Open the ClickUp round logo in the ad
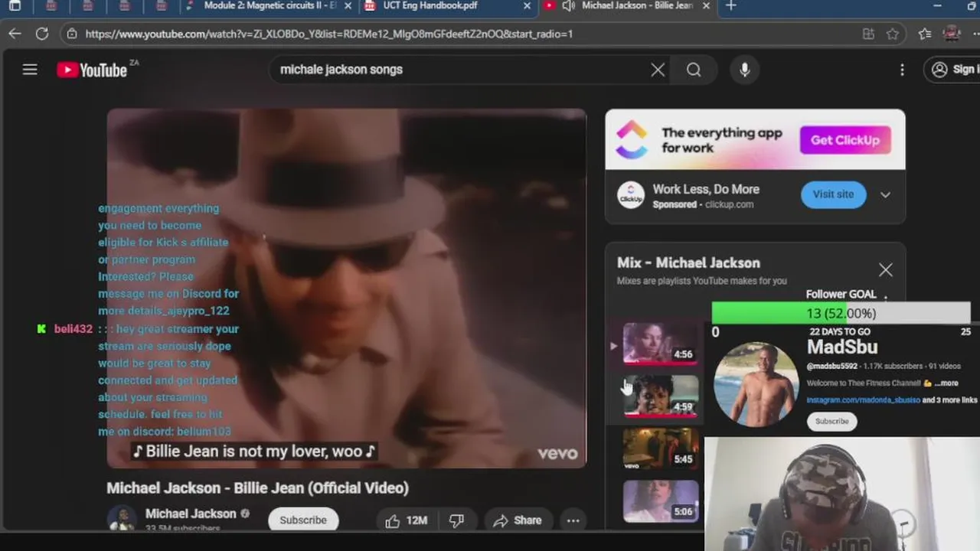The width and height of the screenshot is (980, 551). pyautogui.click(x=631, y=195)
